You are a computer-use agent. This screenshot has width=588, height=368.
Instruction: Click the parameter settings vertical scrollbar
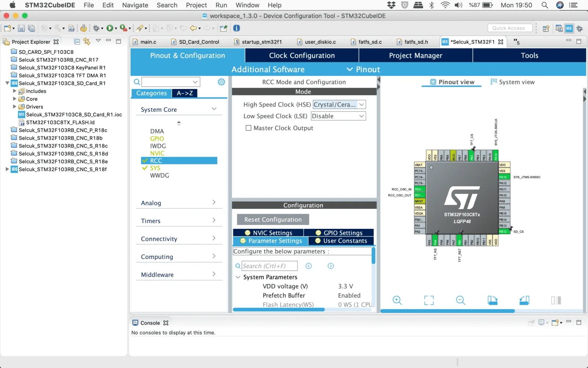[x=373, y=255]
